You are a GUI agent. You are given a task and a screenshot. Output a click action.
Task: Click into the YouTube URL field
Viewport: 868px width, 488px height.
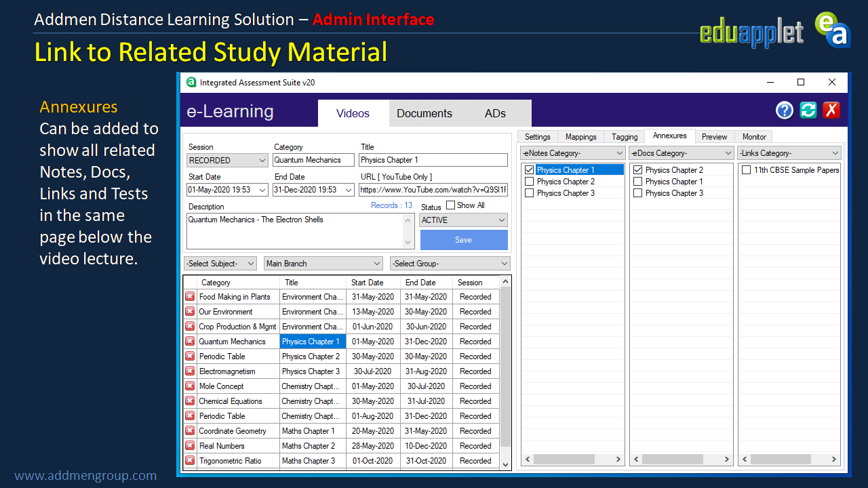click(x=433, y=190)
